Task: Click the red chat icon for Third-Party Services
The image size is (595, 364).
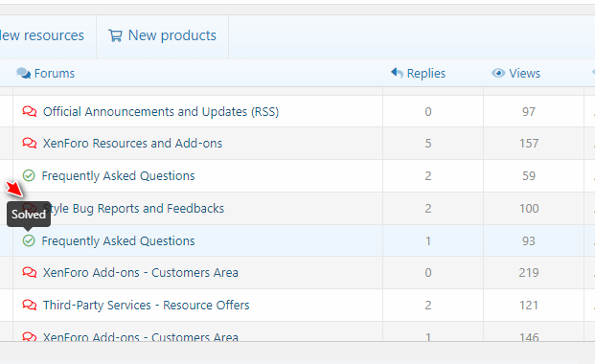Action: [x=29, y=305]
